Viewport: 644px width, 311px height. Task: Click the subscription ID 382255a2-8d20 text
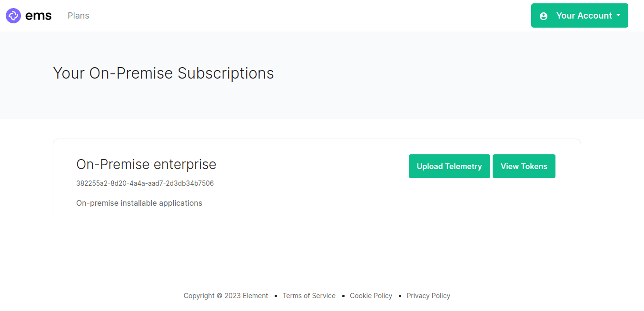point(145,183)
